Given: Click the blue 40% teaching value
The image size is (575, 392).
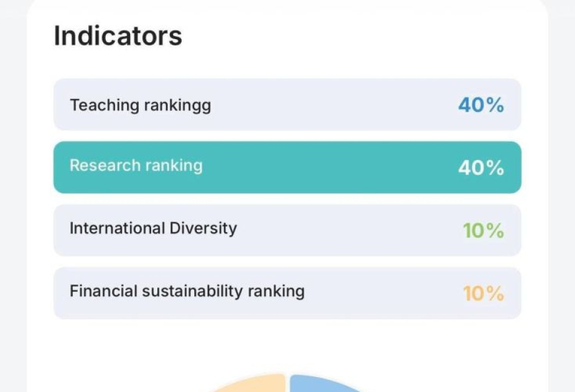Looking at the screenshot, I should pos(481,105).
